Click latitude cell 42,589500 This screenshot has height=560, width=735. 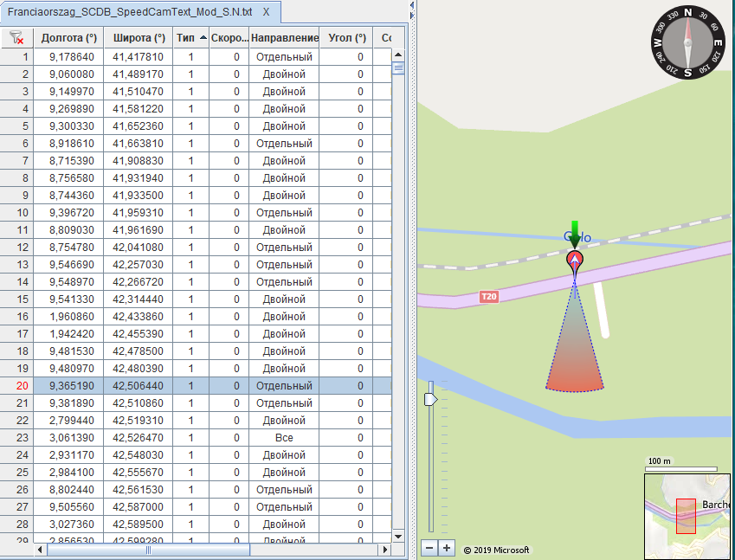coord(139,525)
